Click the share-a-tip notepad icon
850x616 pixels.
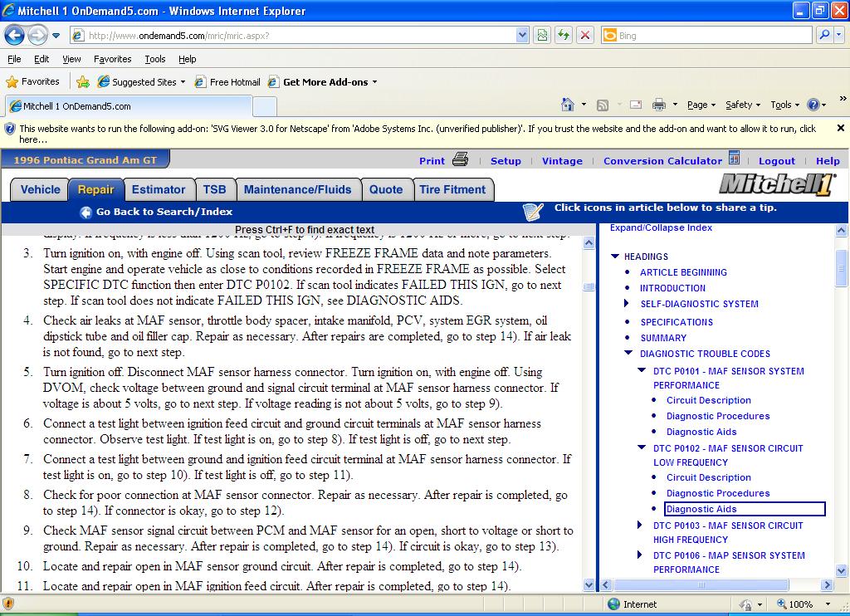click(532, 211)
